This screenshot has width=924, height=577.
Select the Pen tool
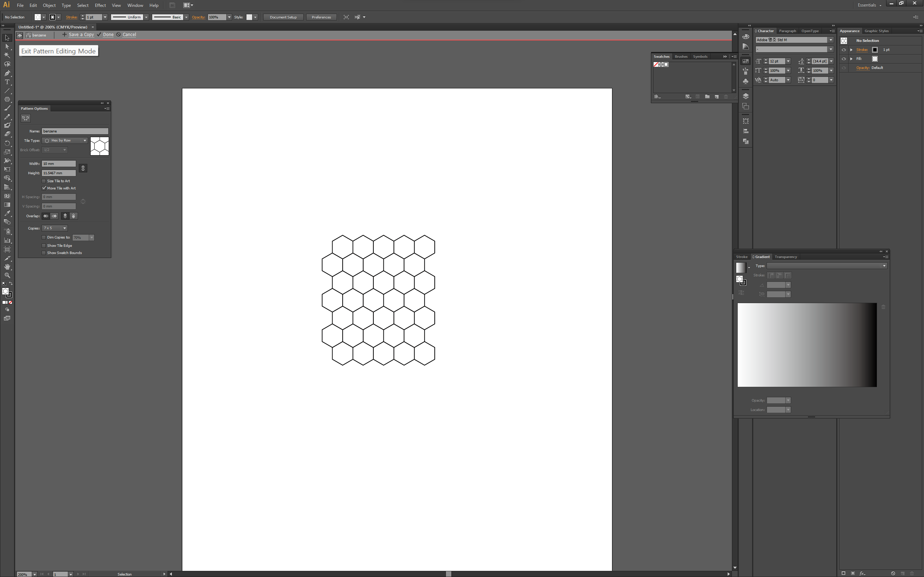click(7, 73)
